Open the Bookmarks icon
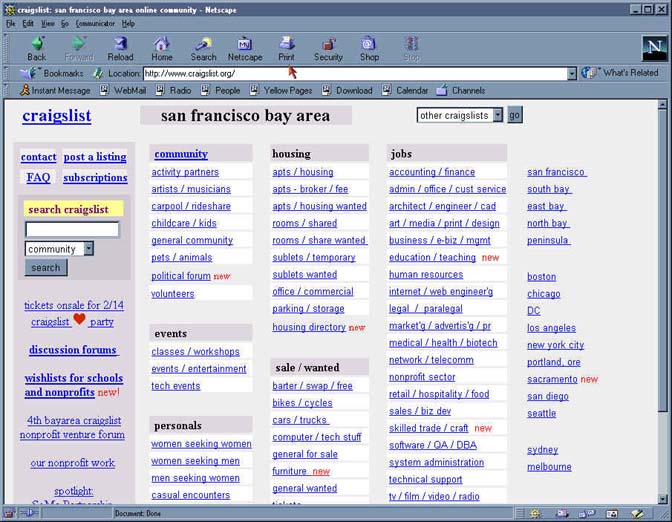Image resolution: width=672 pixels, height=522 pixels. tap(28, 73)
